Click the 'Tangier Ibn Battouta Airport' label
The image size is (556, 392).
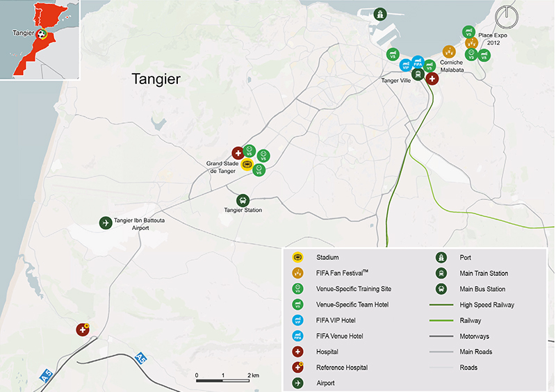tap(140, 224)
